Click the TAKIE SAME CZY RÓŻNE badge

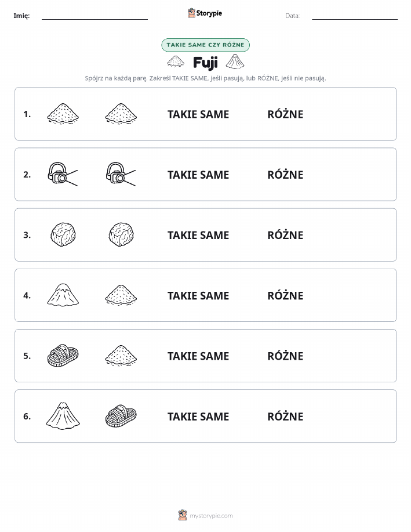point(205,45)
